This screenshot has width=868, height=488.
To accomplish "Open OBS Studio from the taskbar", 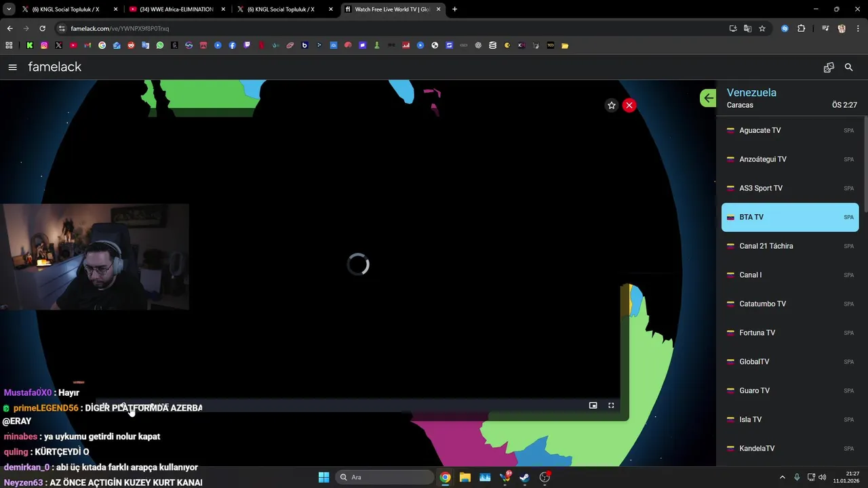I will tap(545, 477).
